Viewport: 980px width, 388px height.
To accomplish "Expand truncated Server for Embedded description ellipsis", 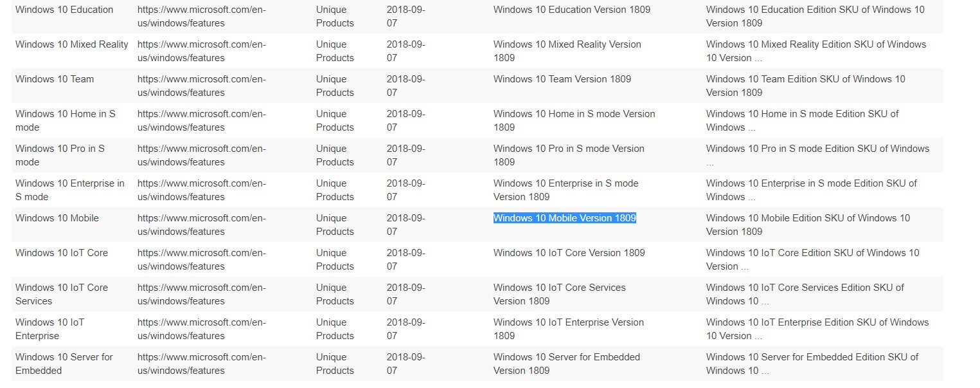I will pyautogui.click(x=765, y=371).
